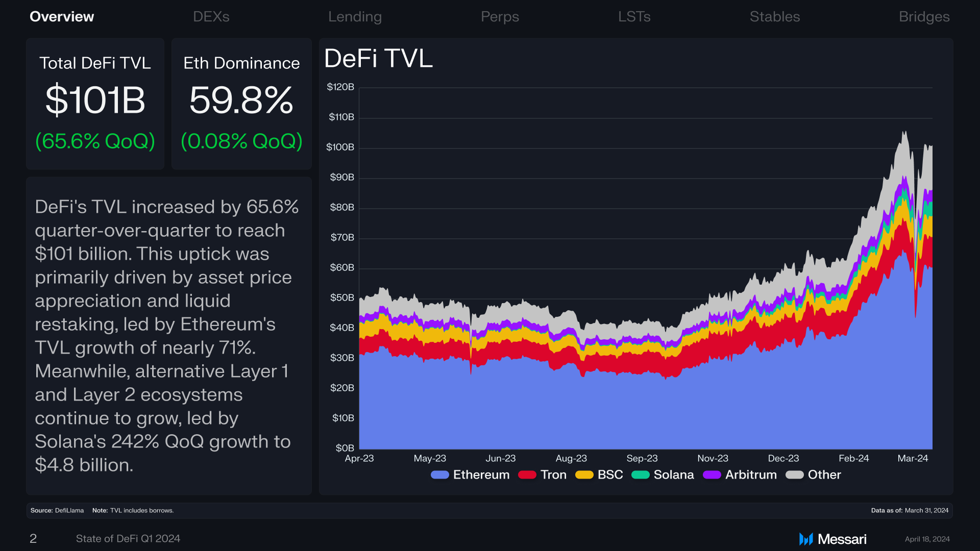The height and width of the screenshot is (551, 980).
Task: Click the April 18, 2024 date
Action: (x=927, y=539)
